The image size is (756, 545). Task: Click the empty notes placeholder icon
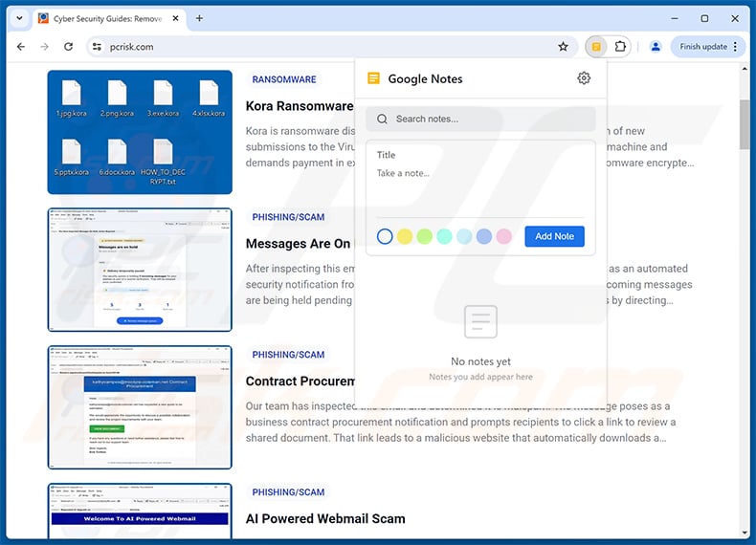(480, 322)
